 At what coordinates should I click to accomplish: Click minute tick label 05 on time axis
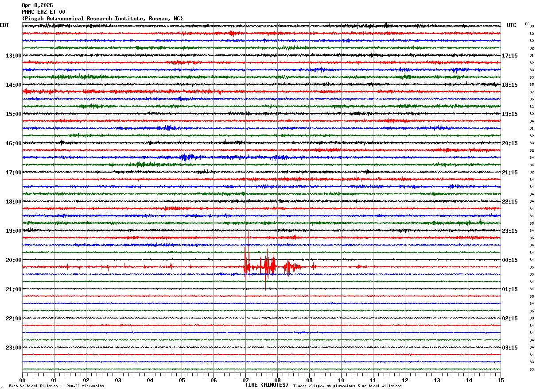[x=182, y=380]
